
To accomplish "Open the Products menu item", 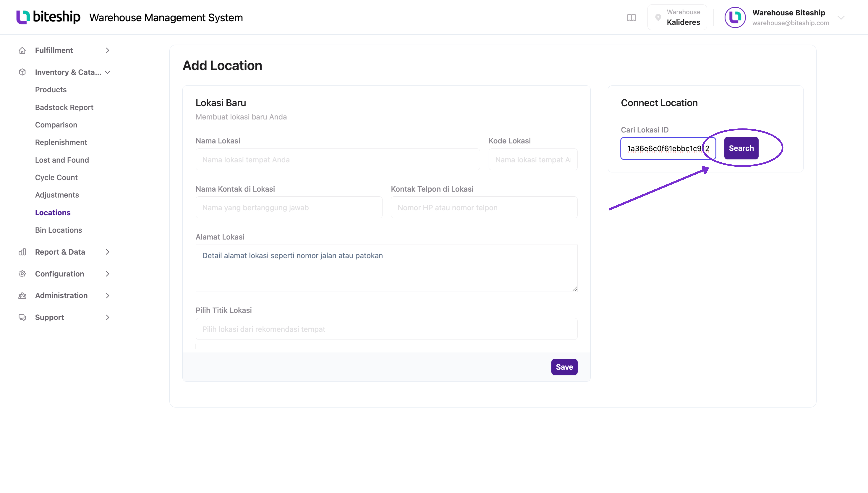I will (x=51, y=90).
